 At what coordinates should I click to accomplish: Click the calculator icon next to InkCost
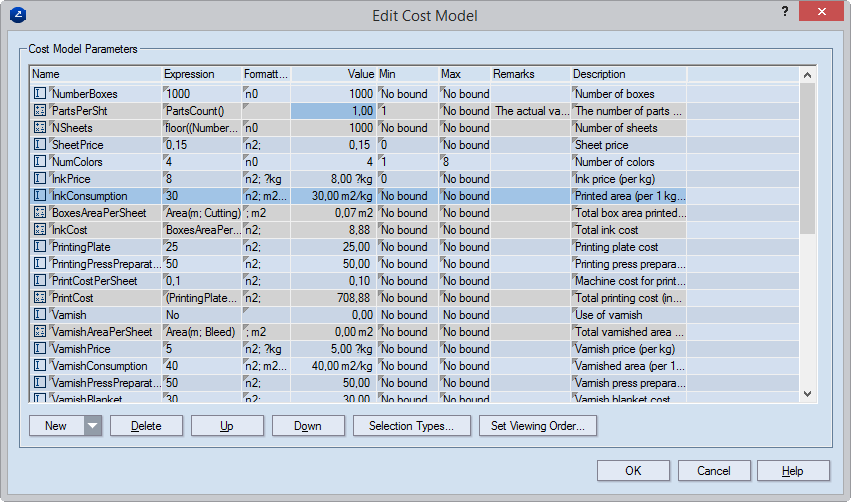(x=40, y=229)
